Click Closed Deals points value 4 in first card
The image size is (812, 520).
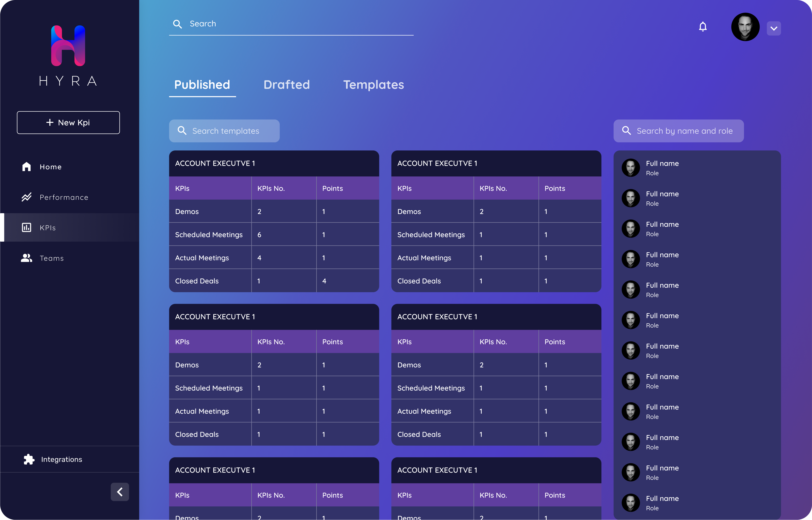pyautogui.click(x=324, y=281)
